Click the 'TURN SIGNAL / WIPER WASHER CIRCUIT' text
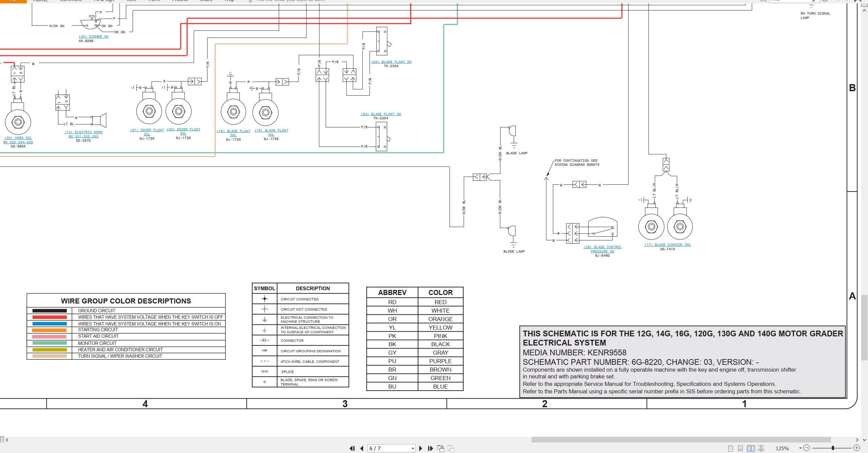Viewport: 868px width, 453px height. [120, 356]
